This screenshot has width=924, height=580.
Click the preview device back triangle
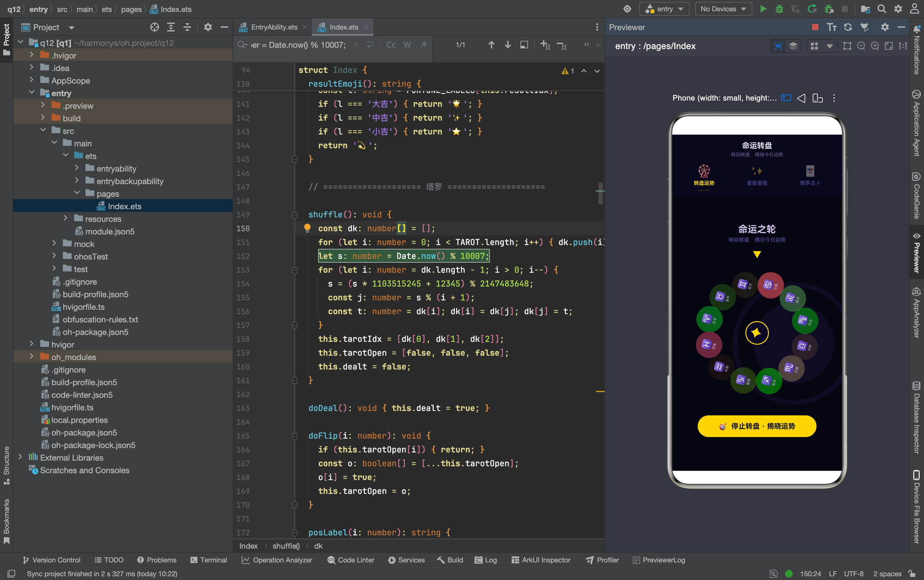801,98
